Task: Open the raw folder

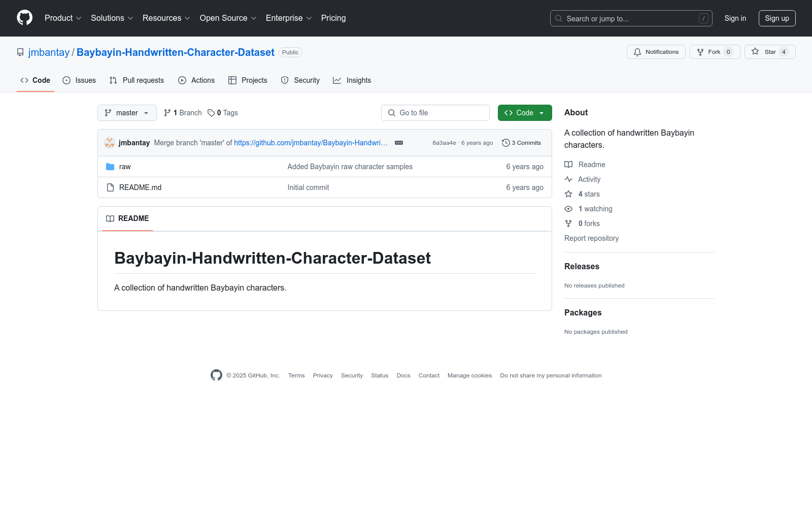Action: [125, 167]
